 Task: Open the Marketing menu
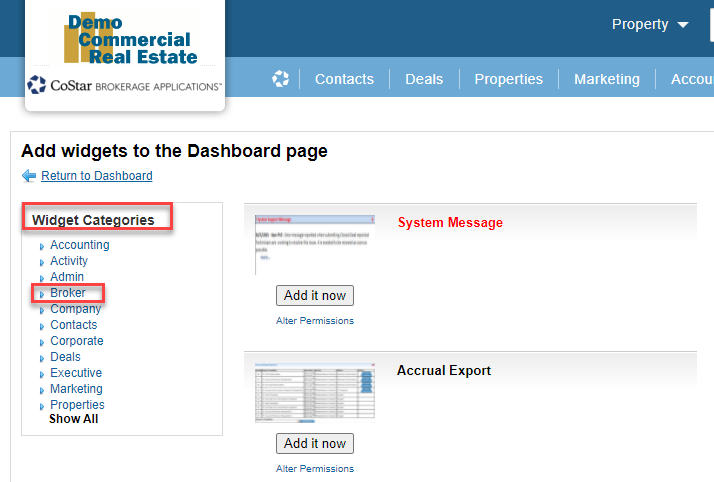[606, 79]
